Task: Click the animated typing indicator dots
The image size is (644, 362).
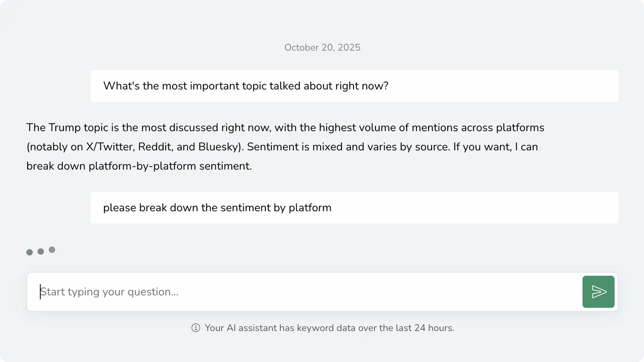Action: pyautogui.click(x=41, y=251)
